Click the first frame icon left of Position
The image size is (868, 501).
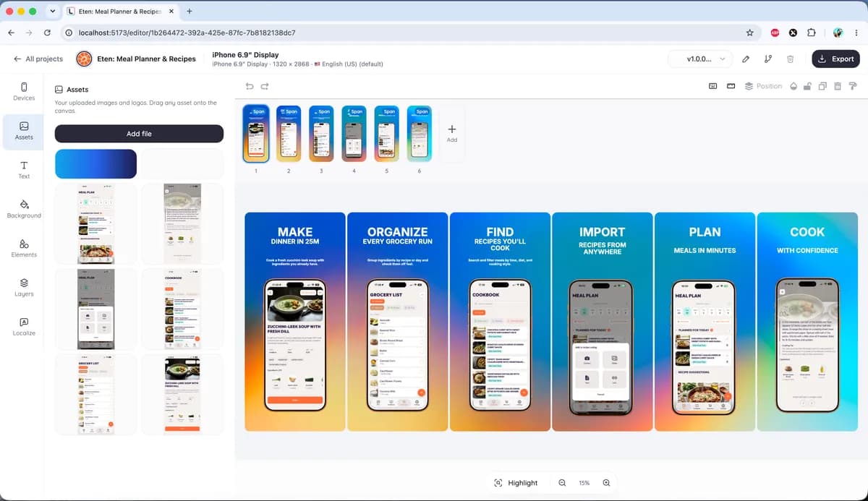(712, 86)
